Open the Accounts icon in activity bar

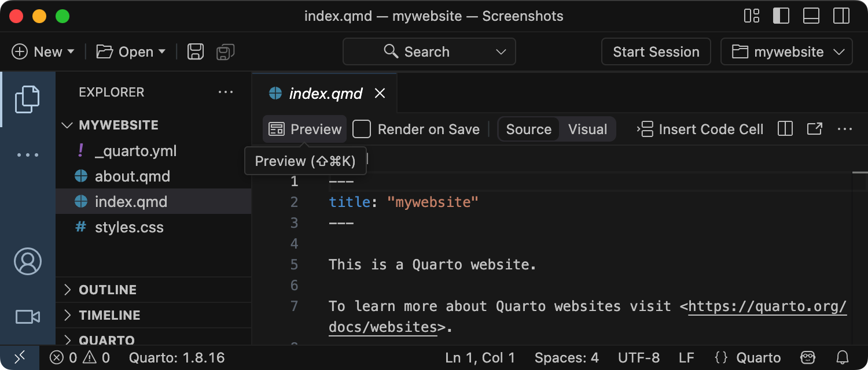(27, 261)
